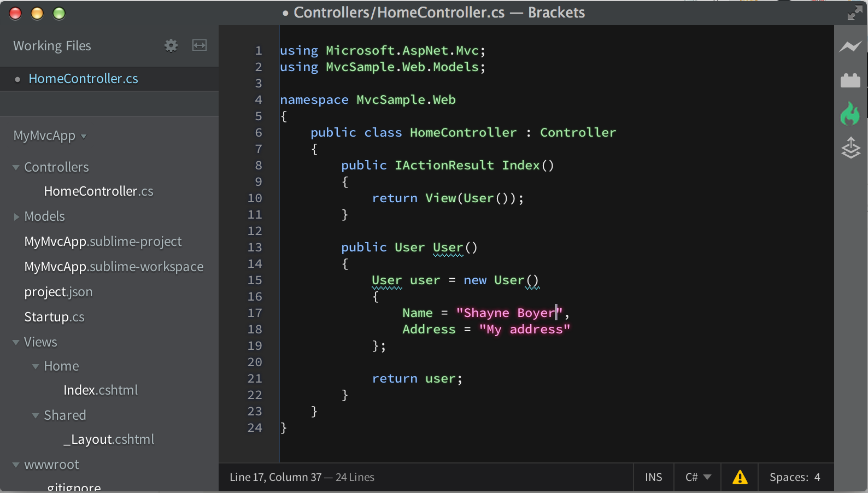868x493 pixels.
Task: Click the stacked layers extension icon
Action: (851, 148)
